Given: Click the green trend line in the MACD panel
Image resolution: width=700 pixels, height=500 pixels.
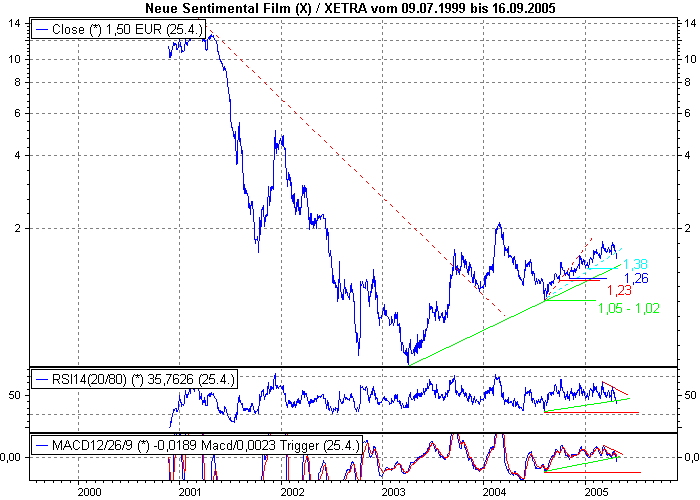Looking at the screenshot, I should (583, 464).
